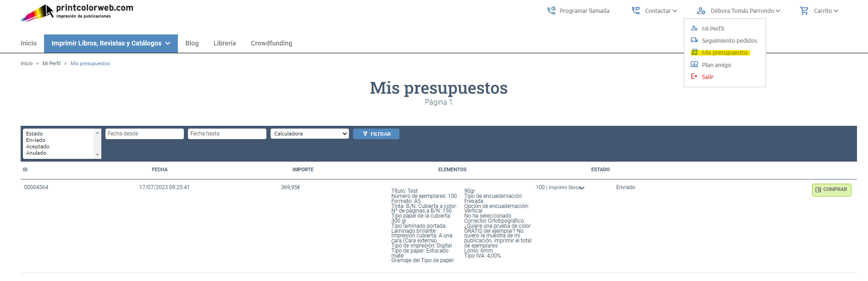Select Aceptado in the Estado list

[x=38, y=146]
